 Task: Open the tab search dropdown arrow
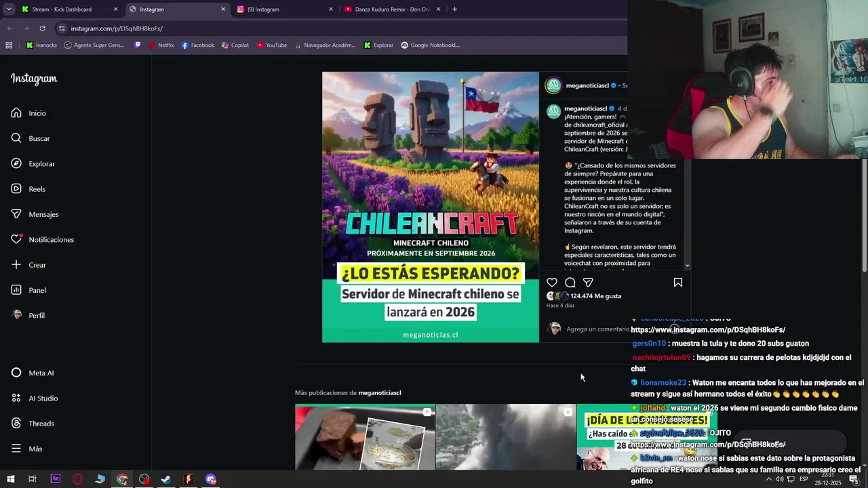[x=9, y=9]
